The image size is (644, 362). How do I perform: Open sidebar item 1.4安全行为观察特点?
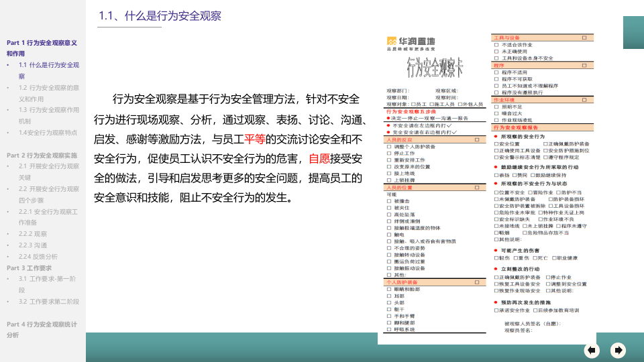(x=48, y=133)
